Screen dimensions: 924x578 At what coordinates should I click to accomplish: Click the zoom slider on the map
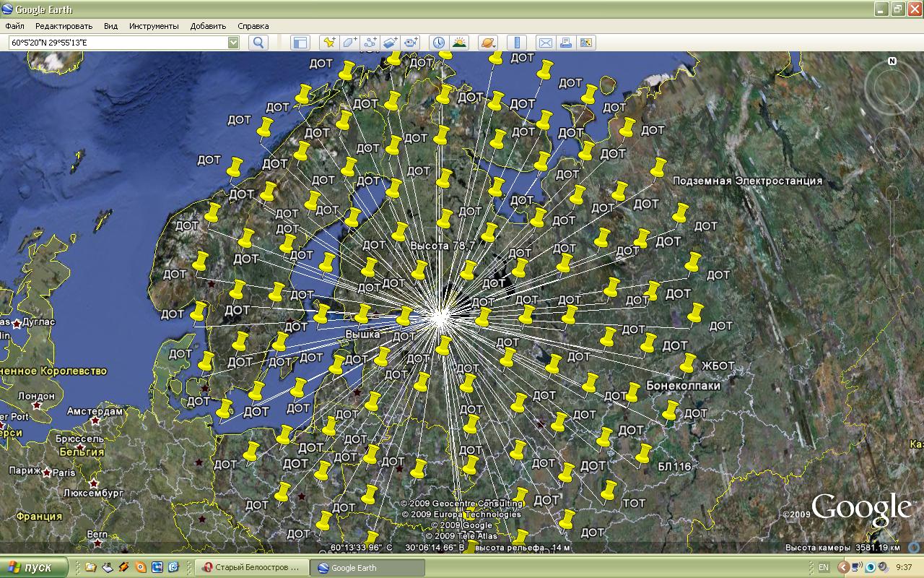pos(892,238)
